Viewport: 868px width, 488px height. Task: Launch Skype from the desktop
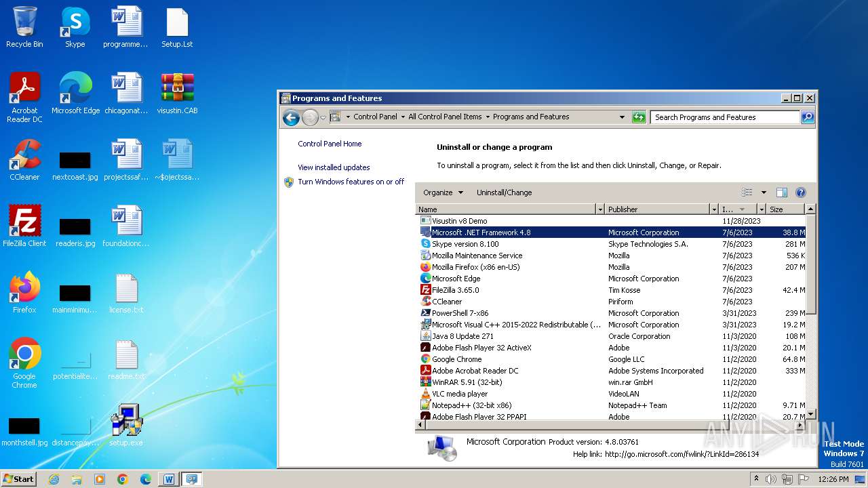click(x=75, y=27)
